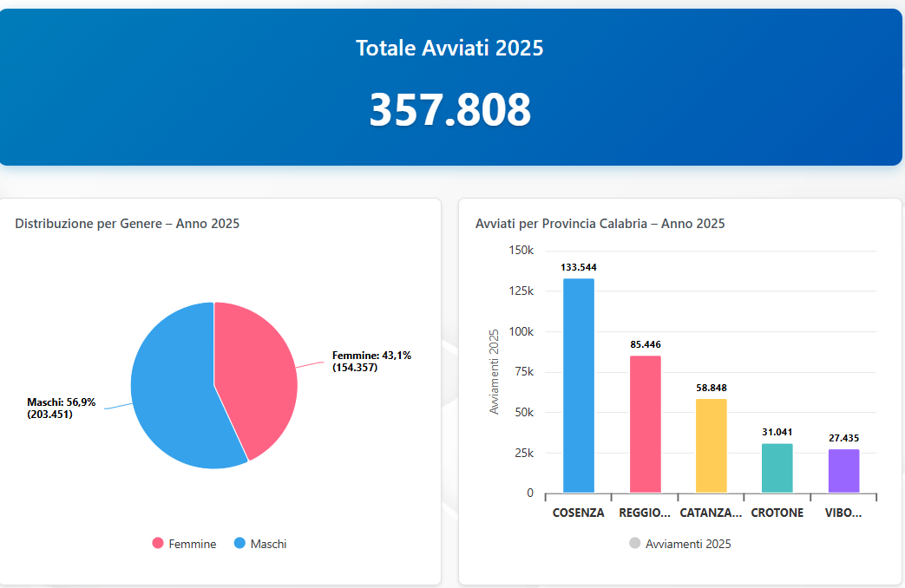Click the 27.435 bar value label
This screenshot has height=588, width=905.
pyautogui.click(x=843, y=438)
